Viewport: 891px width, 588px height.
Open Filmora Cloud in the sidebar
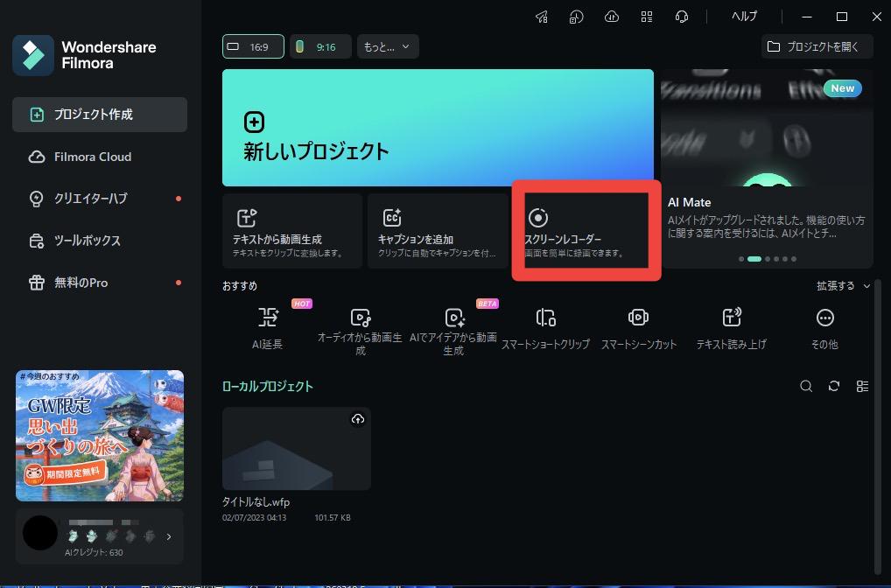point(100,157)
